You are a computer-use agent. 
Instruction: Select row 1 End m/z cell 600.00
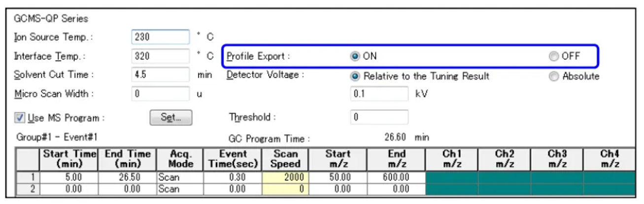click(x=396, y=178)
